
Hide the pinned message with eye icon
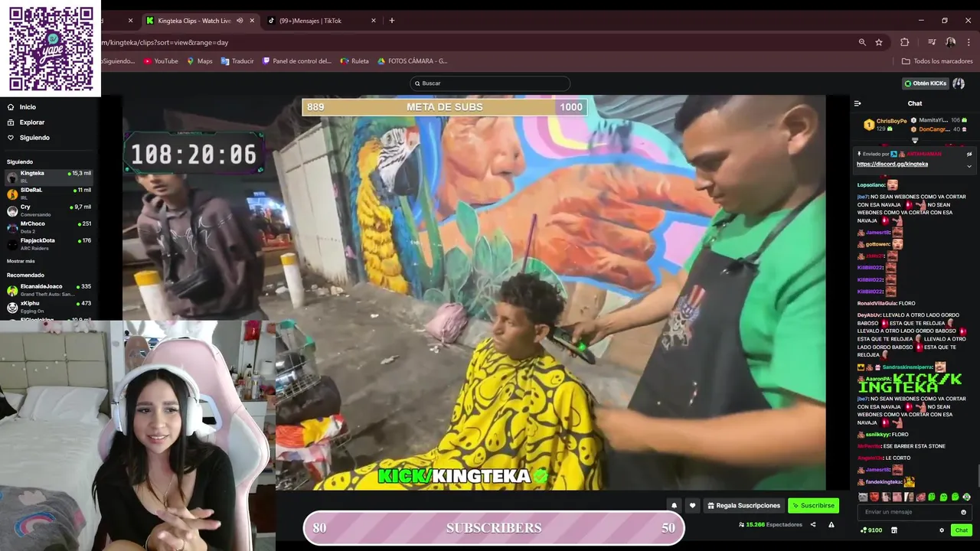pos(969,154)
